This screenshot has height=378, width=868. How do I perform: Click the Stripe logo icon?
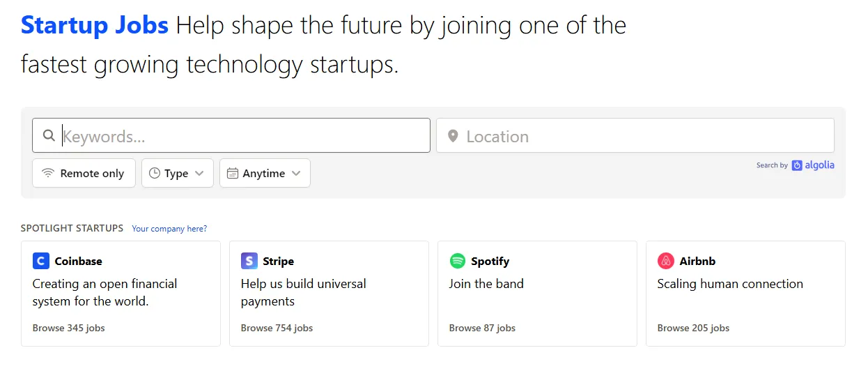pos(249,261)
